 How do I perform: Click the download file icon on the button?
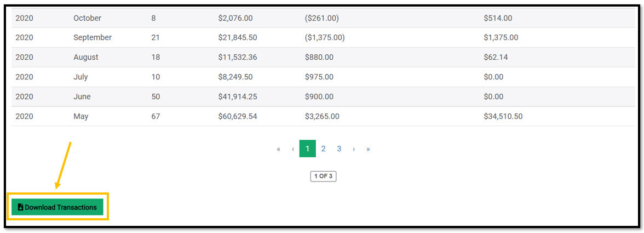click(x=21, y=207)
